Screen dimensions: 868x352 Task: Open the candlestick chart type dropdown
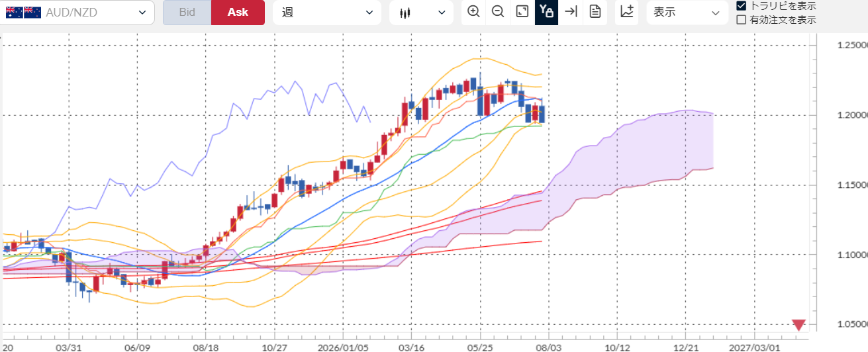pyautogui.click(x=421, y=12)
